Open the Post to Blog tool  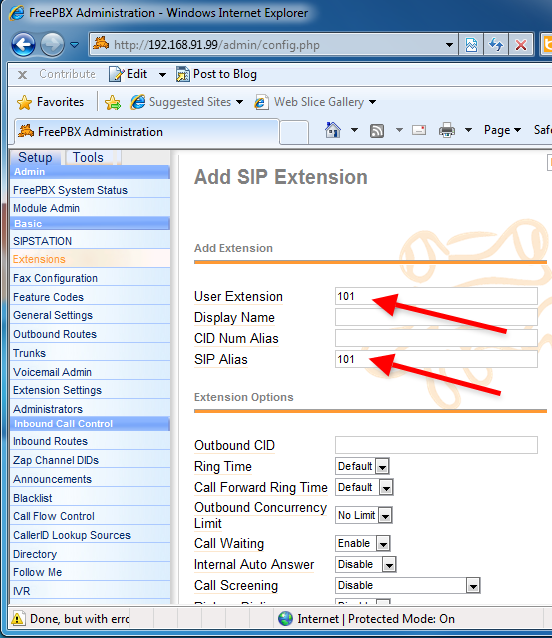click(x=216, y=74)
